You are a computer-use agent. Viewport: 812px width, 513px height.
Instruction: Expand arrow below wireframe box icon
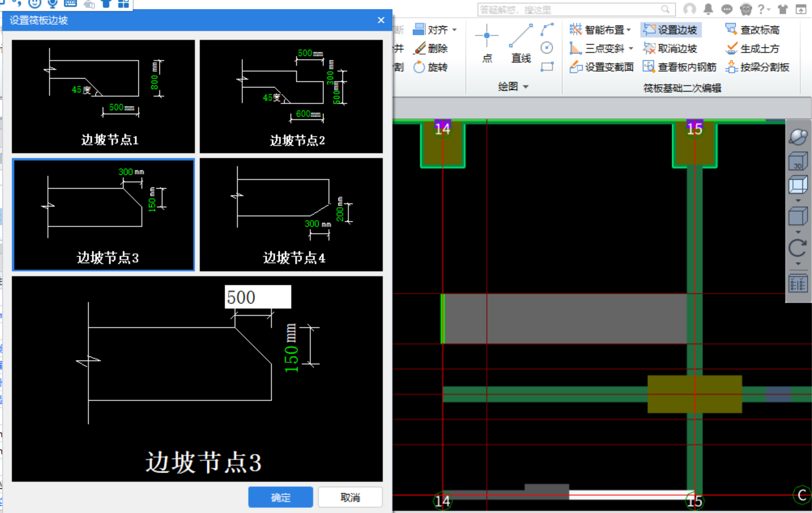coord(798,200)
